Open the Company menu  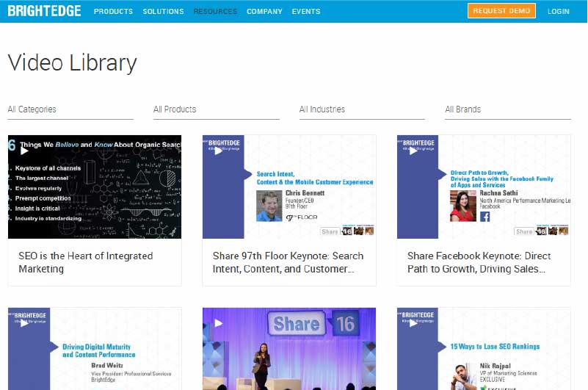click(264, 12)
